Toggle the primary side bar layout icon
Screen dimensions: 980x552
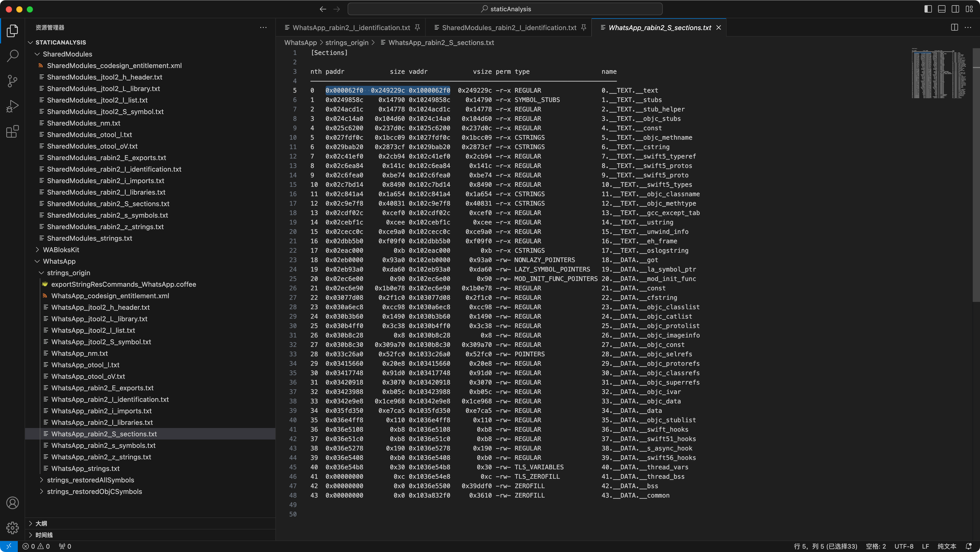click(x=928, y=9)
